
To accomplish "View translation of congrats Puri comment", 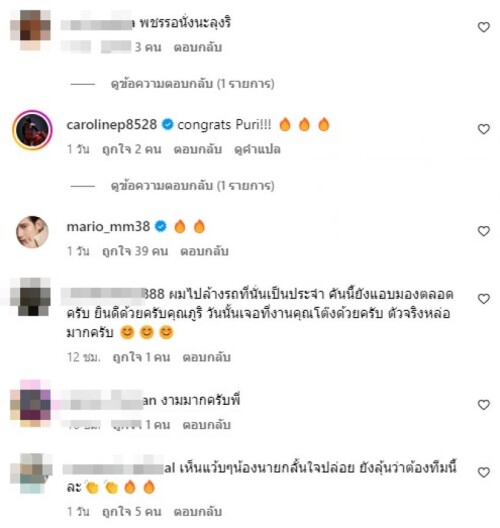I will pyautogui.click(x=257, y=149).
